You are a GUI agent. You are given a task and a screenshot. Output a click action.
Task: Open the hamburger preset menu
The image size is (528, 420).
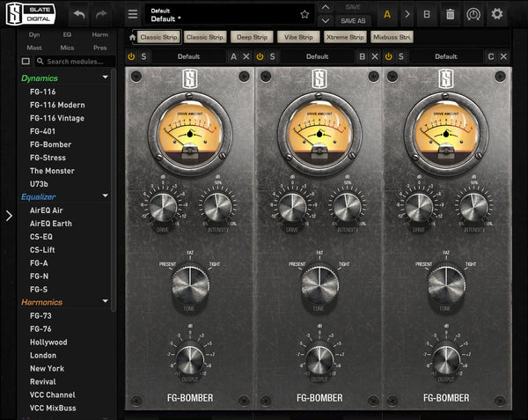(132, 14)
